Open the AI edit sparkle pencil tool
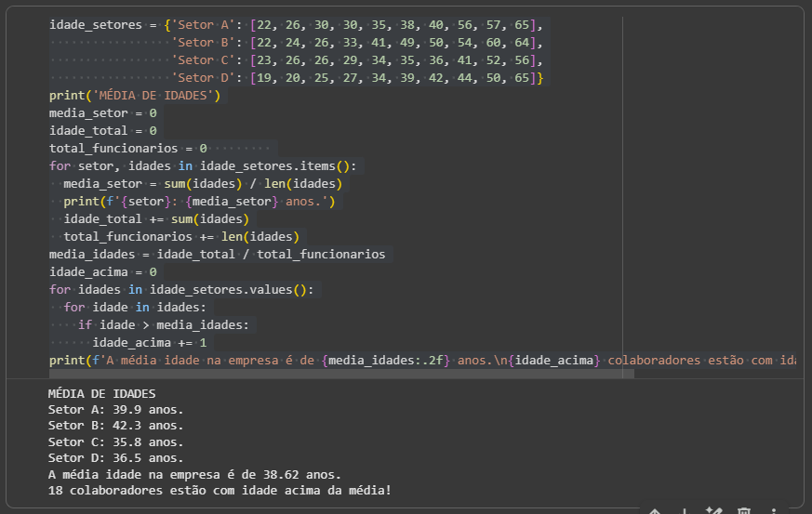812x514 pixels. [x=714, y=510]
